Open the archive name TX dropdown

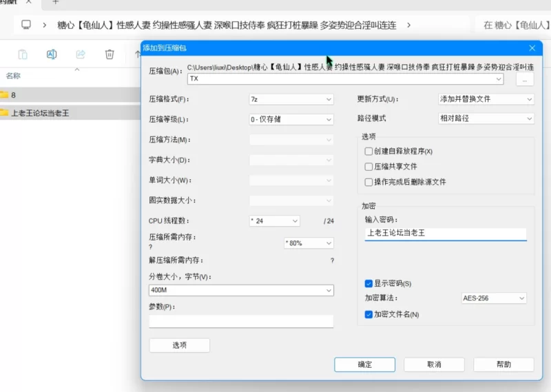point(498,79)
